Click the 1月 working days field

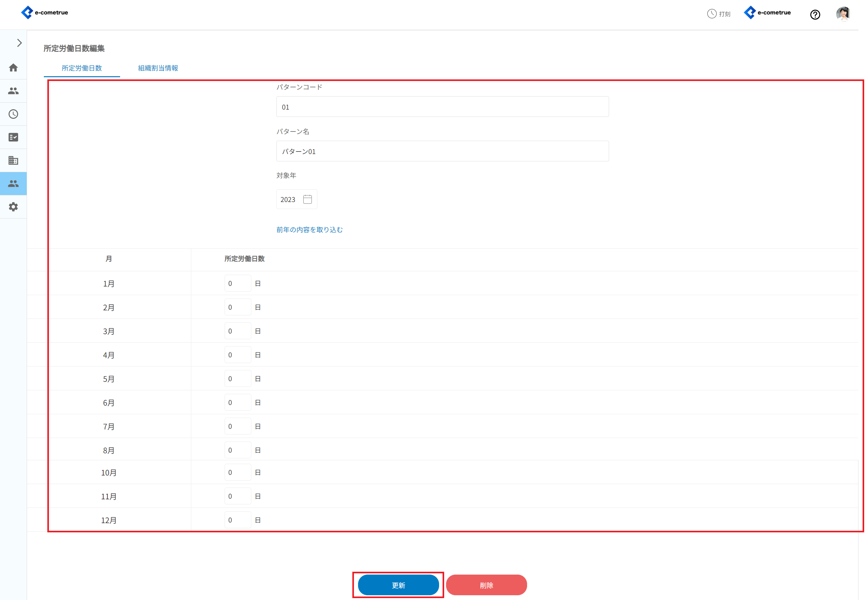click(238, 283)
